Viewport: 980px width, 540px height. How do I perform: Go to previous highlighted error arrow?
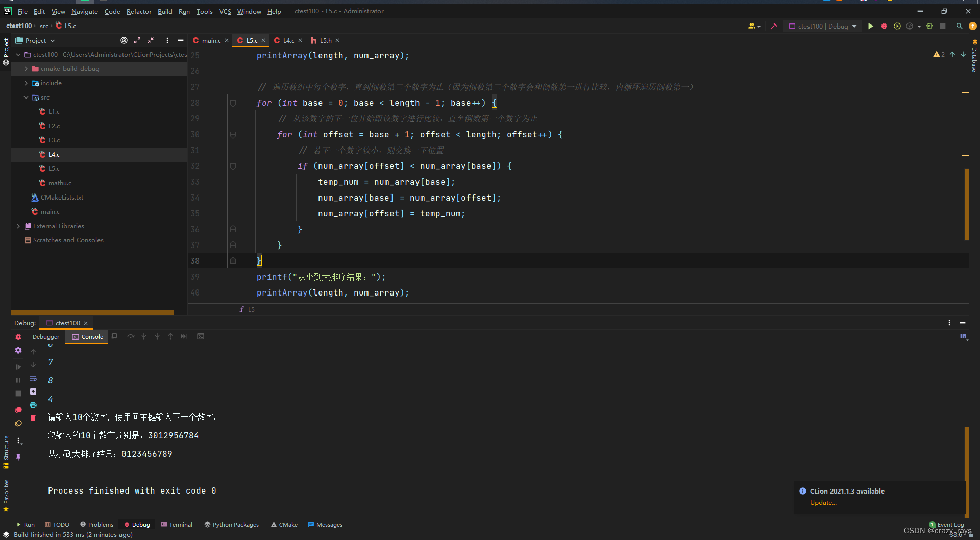952,54
